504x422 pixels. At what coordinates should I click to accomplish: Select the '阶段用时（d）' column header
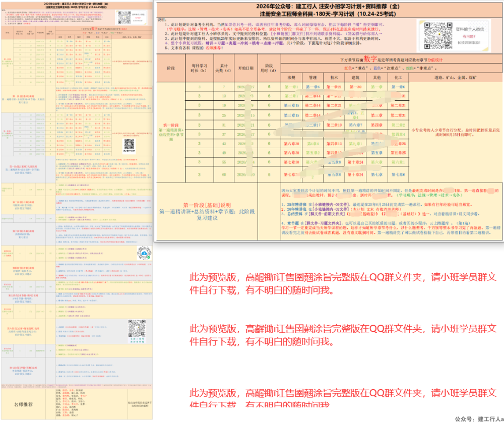(x=269, y=68)
